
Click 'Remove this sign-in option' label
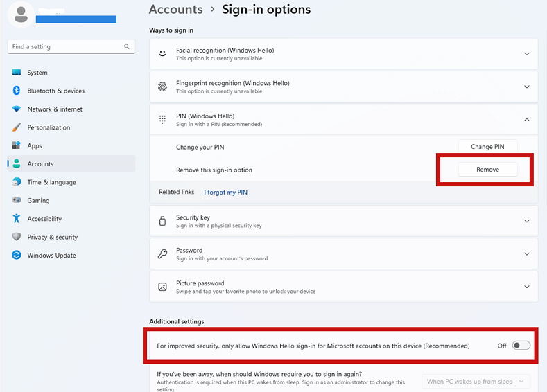tap(214, 170)
